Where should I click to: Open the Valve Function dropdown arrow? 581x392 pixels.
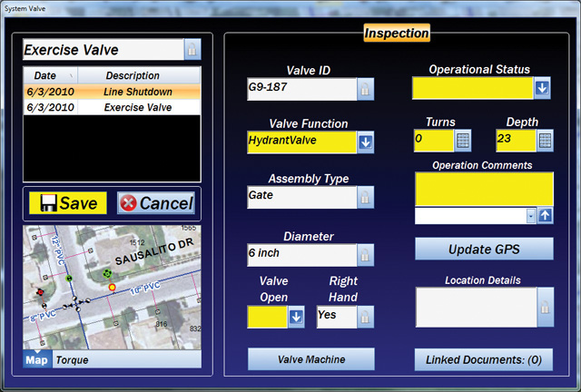point(365,142)
